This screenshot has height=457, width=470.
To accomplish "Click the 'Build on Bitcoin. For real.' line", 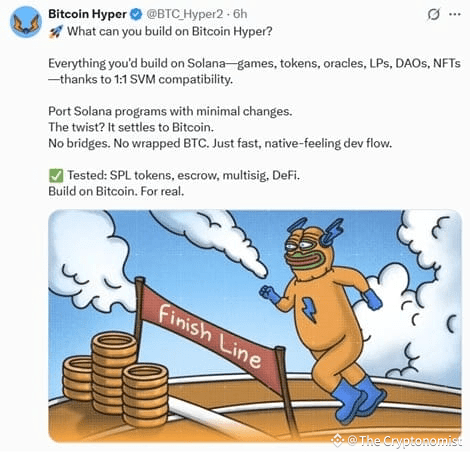I will (x=116, y=191).
